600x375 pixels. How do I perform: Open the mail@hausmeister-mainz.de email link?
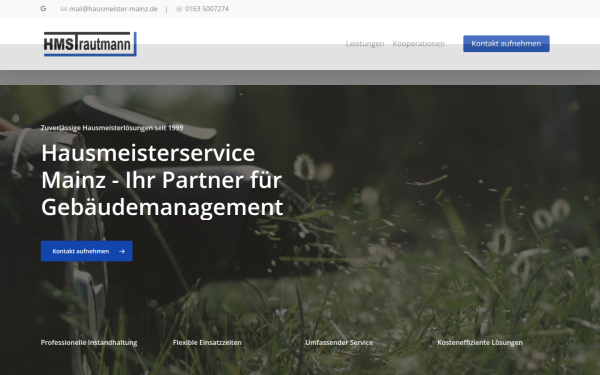(x=113, y=9)
